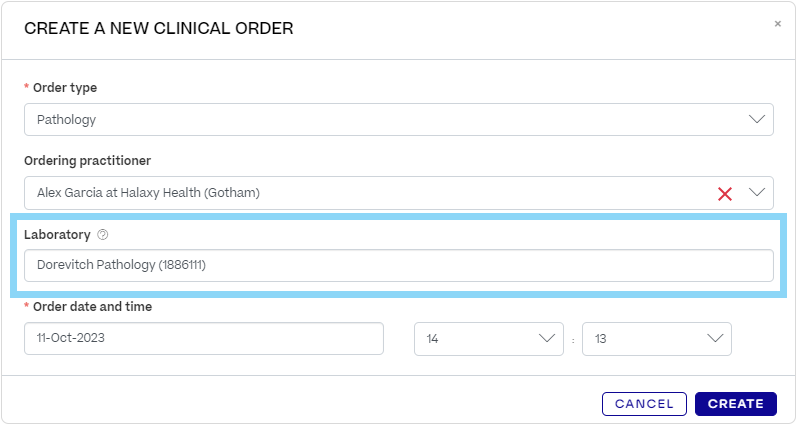Viewport: 798px width, 426px height.
Task: Click the hour dropdown chevron
Action: (x=547, y=338)
